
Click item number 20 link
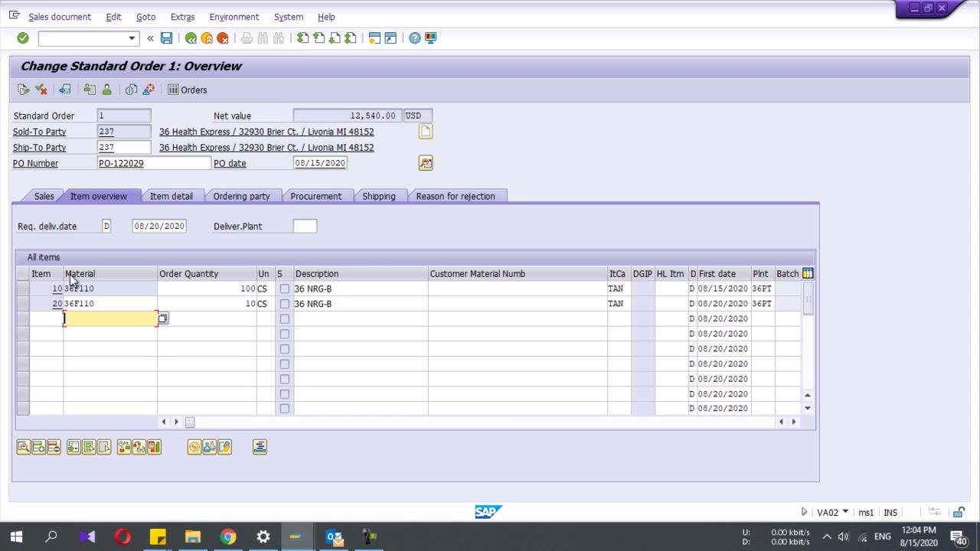tap(57, 304)
